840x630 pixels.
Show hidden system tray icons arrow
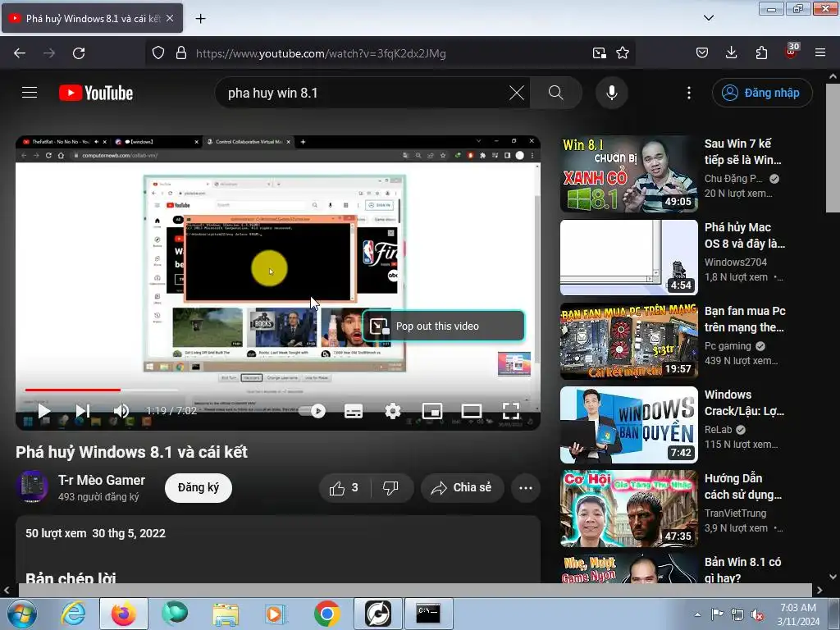tap(697, 614)
